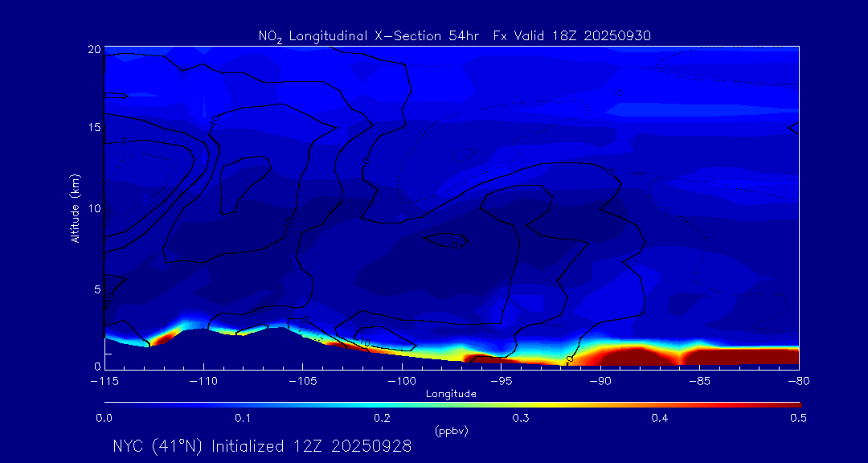Click the '(ppbv)' units label
The image size is (868, 463).
(x=451, y=432)
